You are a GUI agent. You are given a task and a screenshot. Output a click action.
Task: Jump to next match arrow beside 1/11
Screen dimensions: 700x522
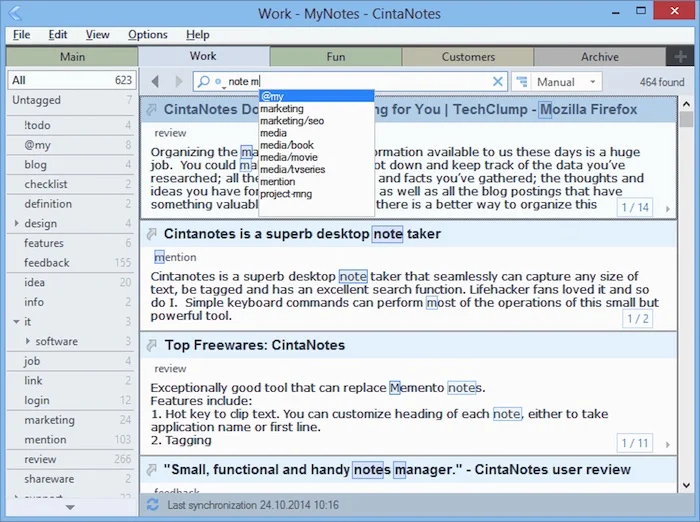coord(667,444)
